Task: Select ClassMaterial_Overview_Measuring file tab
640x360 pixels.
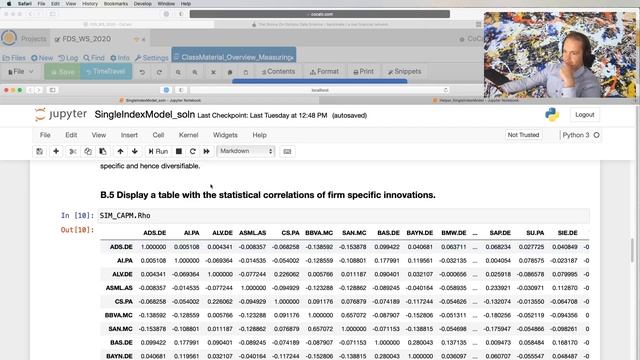Action: (x=233, y=57)
